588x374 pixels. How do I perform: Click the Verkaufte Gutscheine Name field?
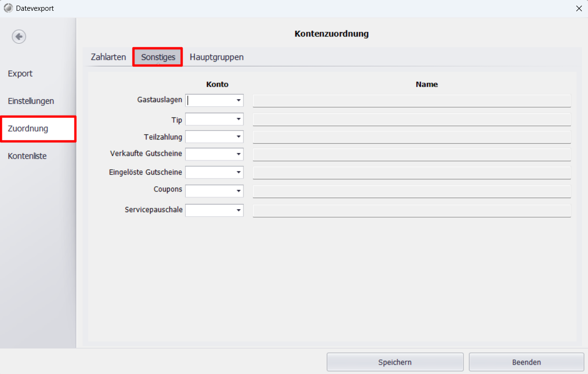[x=412, y=154]
